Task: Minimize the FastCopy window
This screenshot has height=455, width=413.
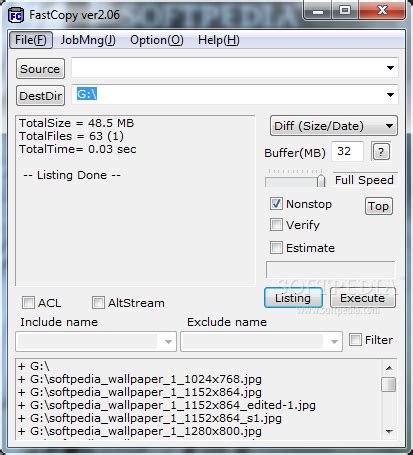Action: (x=318, y=11)
